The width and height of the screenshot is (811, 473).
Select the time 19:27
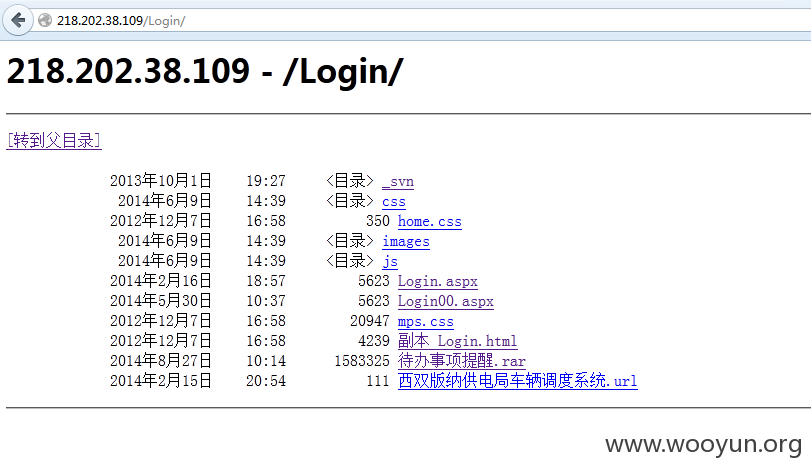coord(266,181)
